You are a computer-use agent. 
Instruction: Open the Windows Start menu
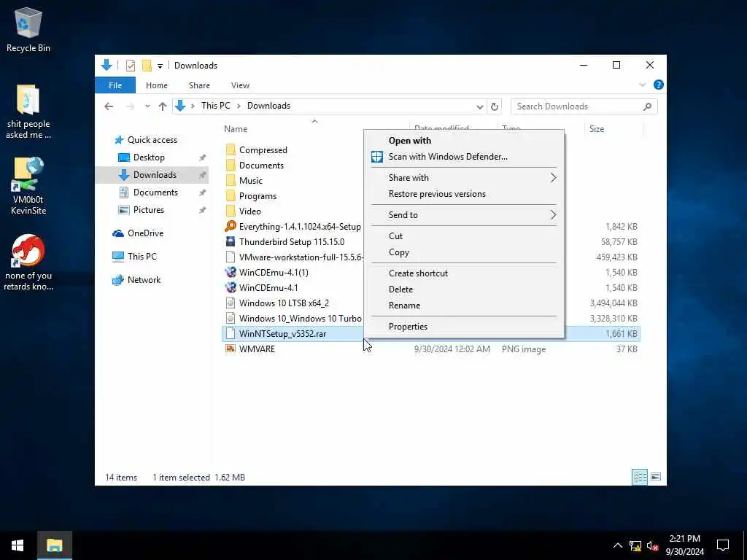(x=18, y=545)
